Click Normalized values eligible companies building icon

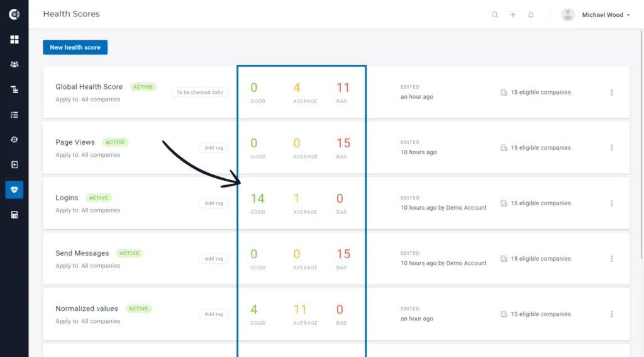[x=504, y=314]
